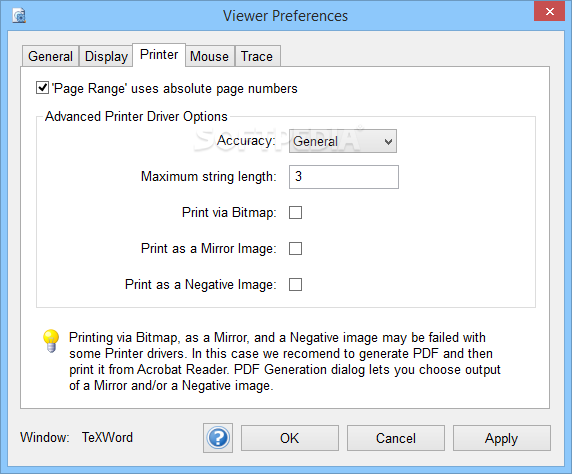
Task: Switch to the General tab
Action: tap(50, 56)
